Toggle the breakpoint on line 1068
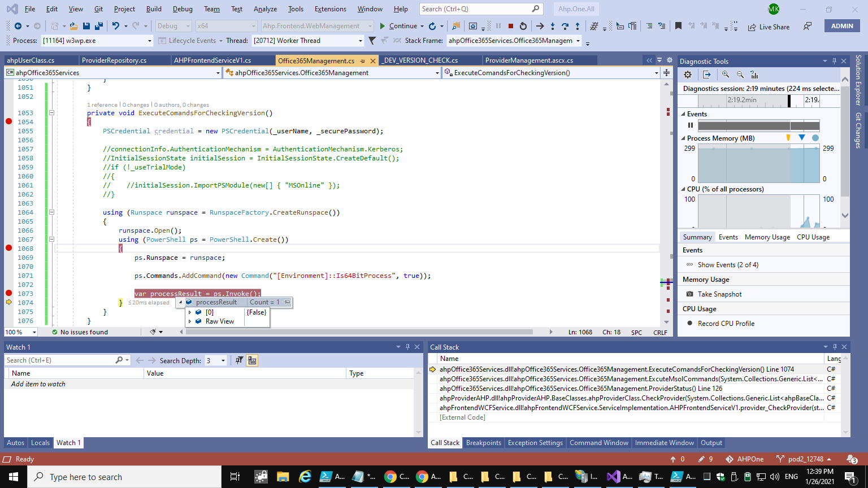Image resolution: width=868 pixels, height=488 pixels. point(8,249)
